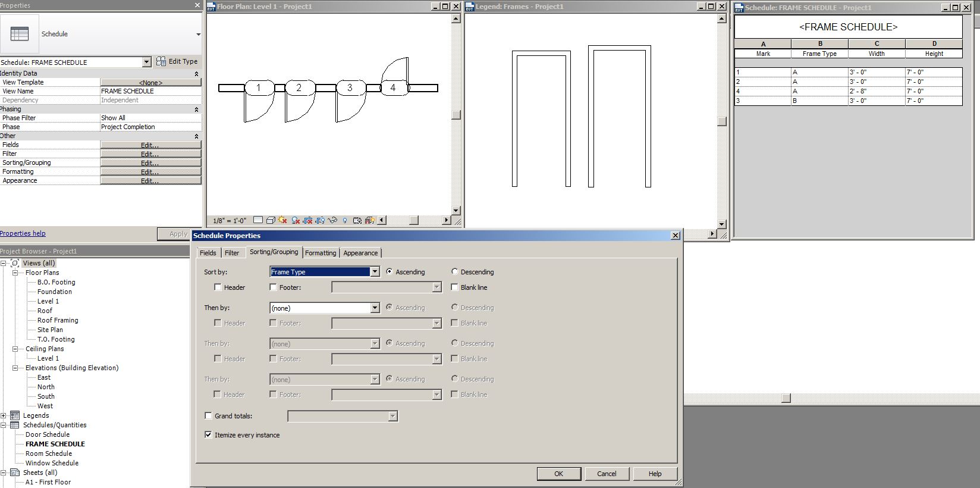Screen dimensions: 980x488
Task: Select the Sorting/Grouping tab
Action: pyautogui.click(x=274, y=252)
